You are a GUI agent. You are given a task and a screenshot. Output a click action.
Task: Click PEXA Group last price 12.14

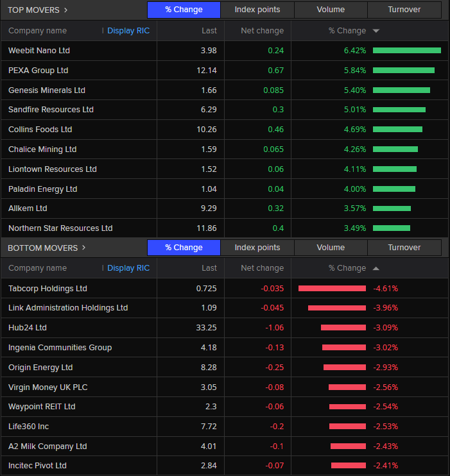tap(207, 71)
